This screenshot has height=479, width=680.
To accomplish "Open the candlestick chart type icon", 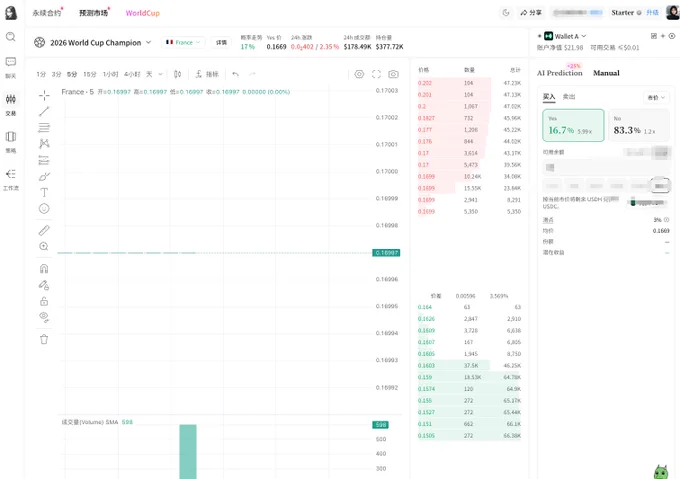I will 177,74.
